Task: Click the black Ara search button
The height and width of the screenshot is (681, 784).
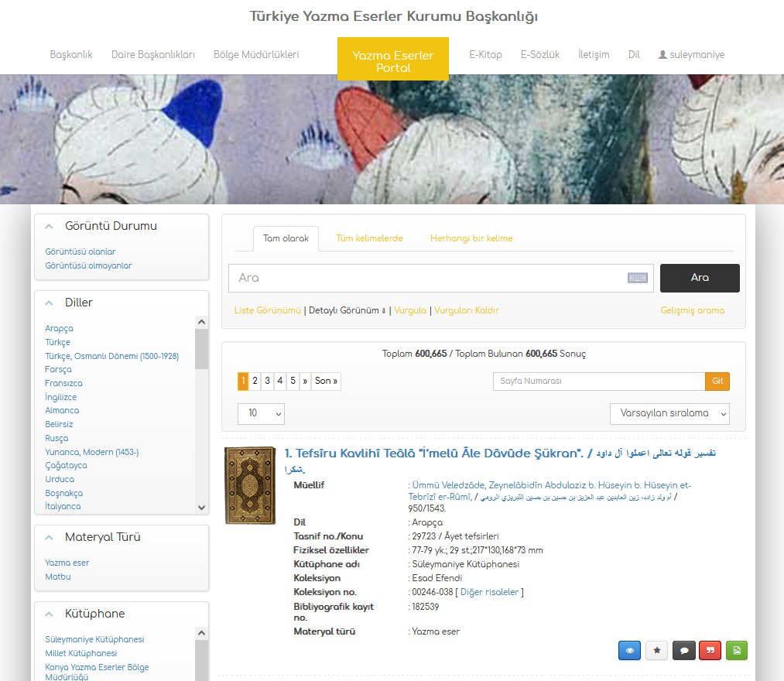Action: click(x=700, y=278)
